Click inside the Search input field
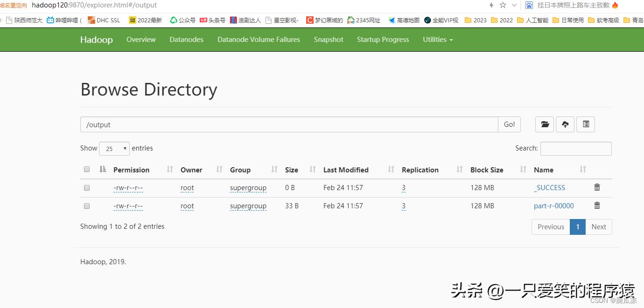 576,148
